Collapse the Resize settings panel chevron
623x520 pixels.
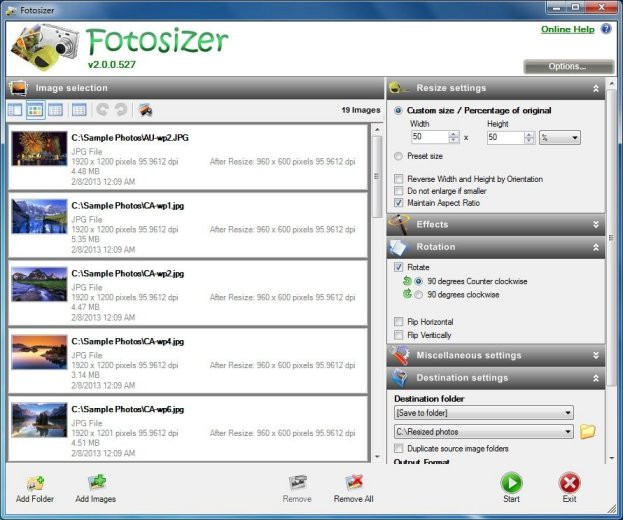596,88
